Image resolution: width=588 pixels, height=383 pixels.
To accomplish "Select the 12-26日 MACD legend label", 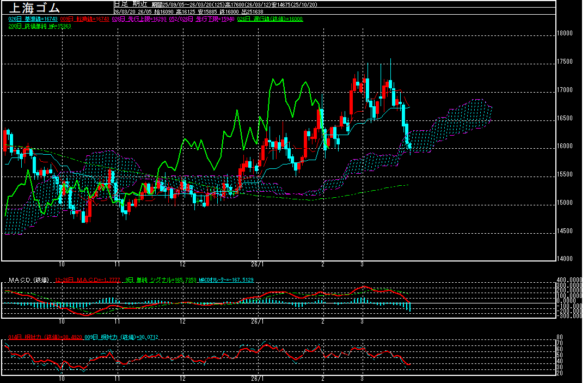I will click(x=81, y=280).
